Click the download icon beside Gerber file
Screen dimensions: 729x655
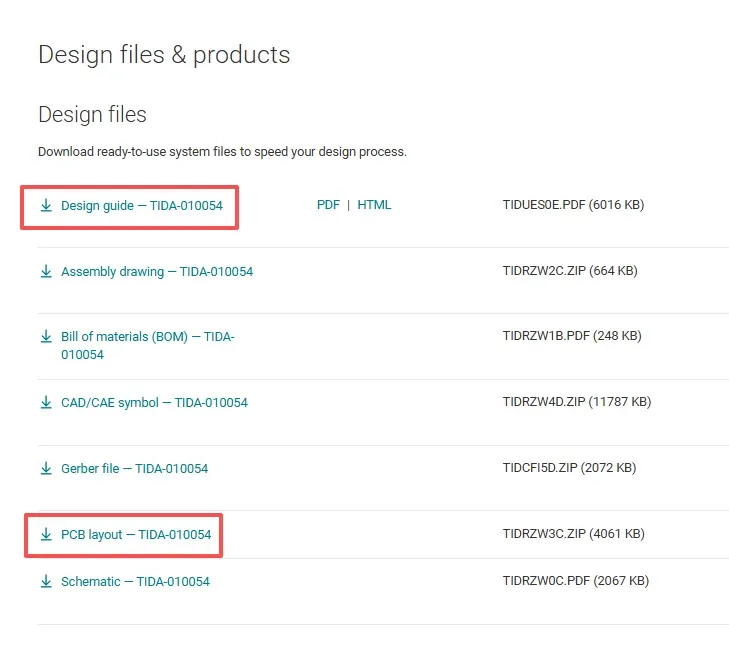[x=45, y=468]
